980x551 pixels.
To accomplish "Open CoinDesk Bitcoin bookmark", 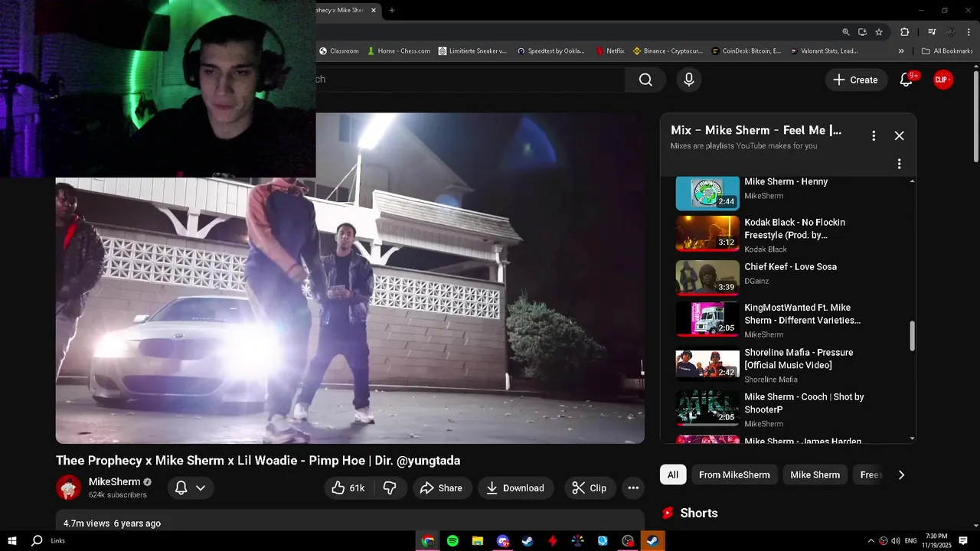I will click(746, 51).
